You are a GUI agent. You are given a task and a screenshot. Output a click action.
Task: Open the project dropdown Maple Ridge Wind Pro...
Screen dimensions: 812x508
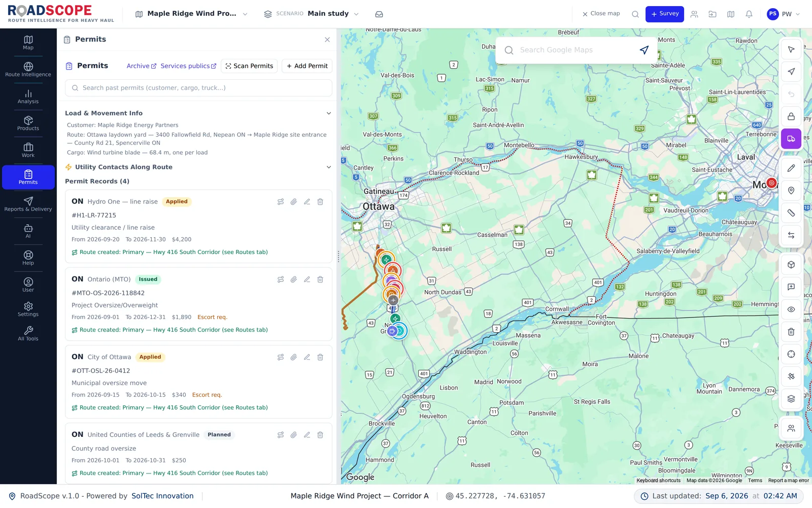tap(191, 14)
